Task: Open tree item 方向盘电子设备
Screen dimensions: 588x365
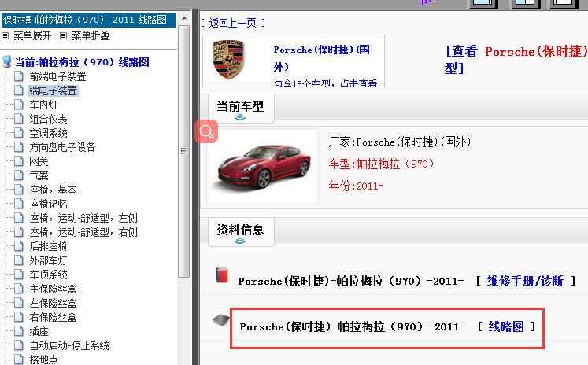Action: point(62,147)
